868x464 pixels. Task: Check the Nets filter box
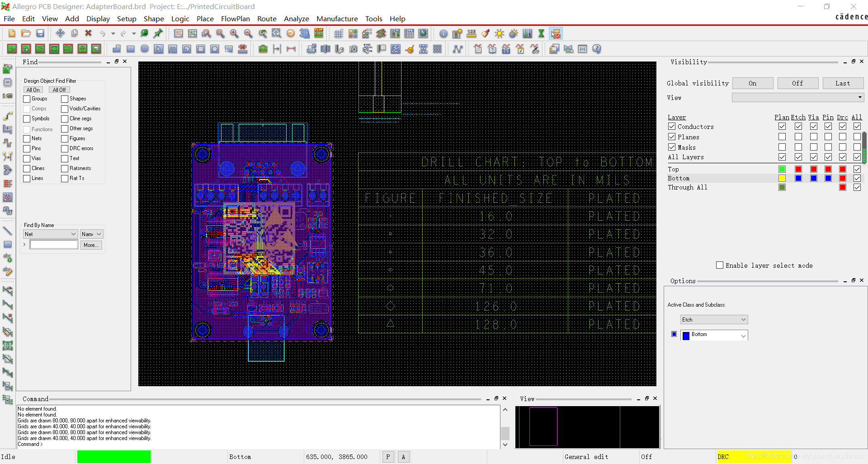[x=27, y=139]
